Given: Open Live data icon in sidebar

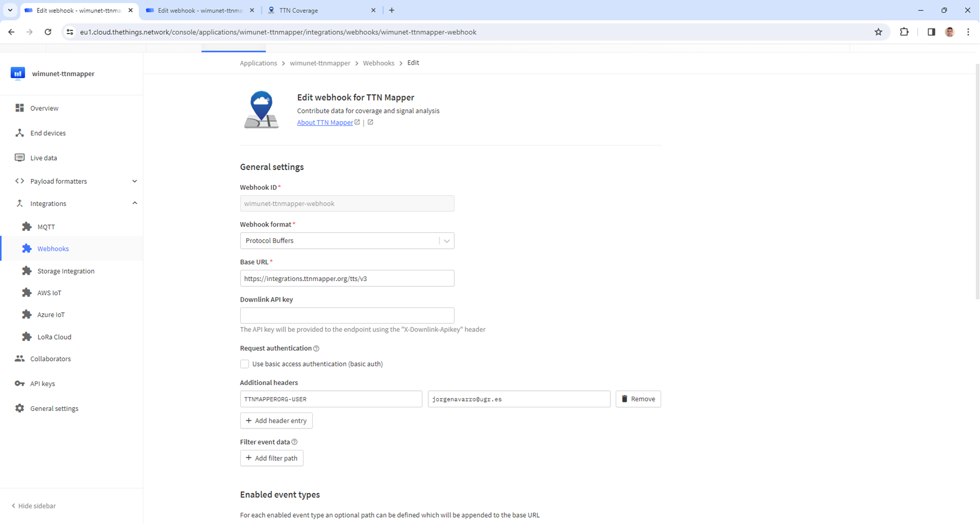Looking at the screenshot, I should pos(20,158).
